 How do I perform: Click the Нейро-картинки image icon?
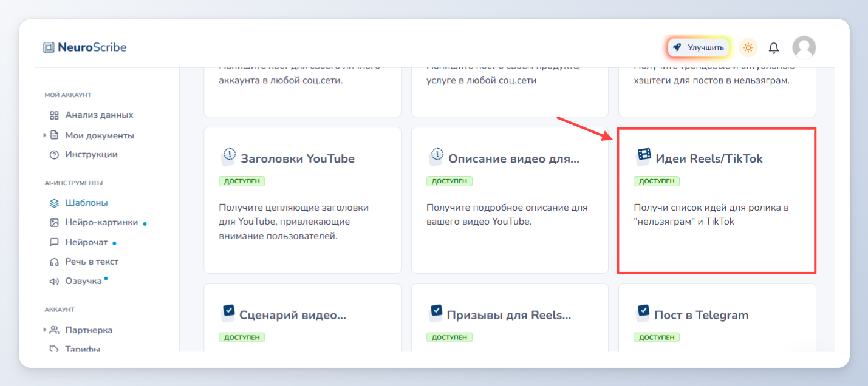point(54,223)
